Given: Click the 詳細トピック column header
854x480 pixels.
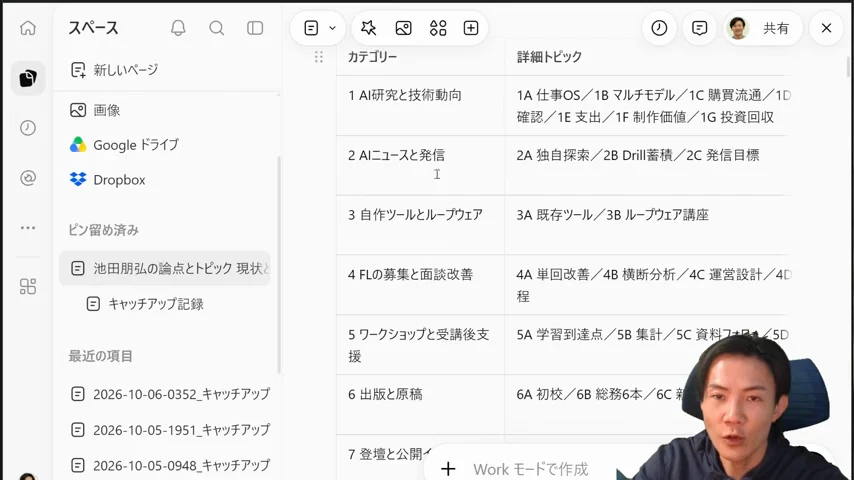Looking at the screenshot, I should pyautogui.click(x=549, y=57).
